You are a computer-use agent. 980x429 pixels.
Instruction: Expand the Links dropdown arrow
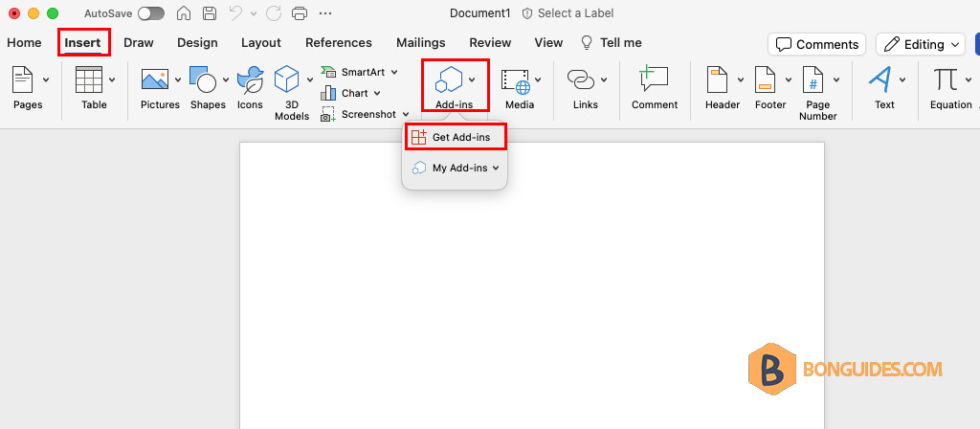(x=604, y=79)
